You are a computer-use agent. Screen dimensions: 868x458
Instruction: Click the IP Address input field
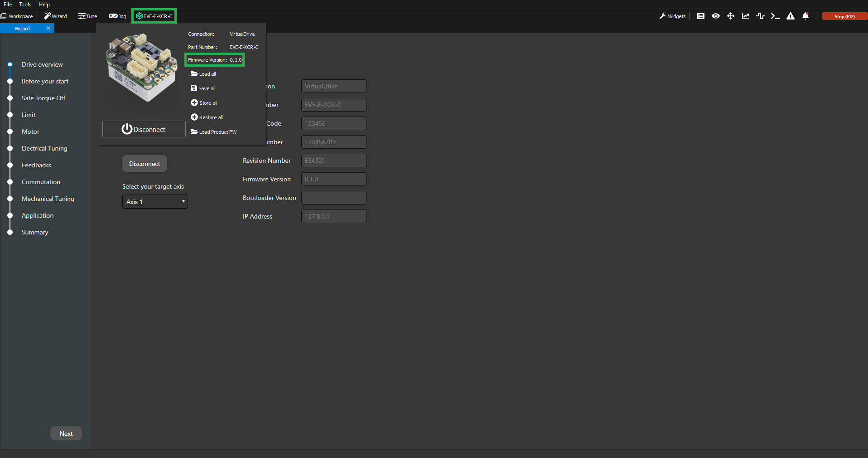coord(334,216)
